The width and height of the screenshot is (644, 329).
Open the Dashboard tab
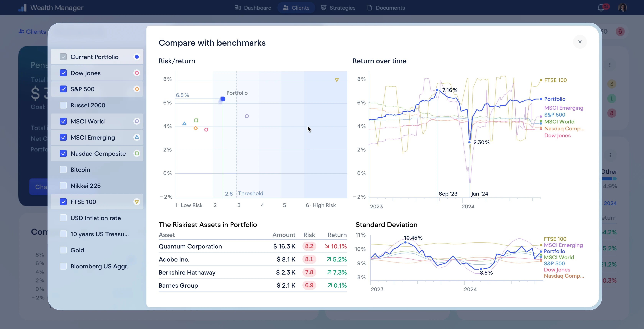(253, 8)
